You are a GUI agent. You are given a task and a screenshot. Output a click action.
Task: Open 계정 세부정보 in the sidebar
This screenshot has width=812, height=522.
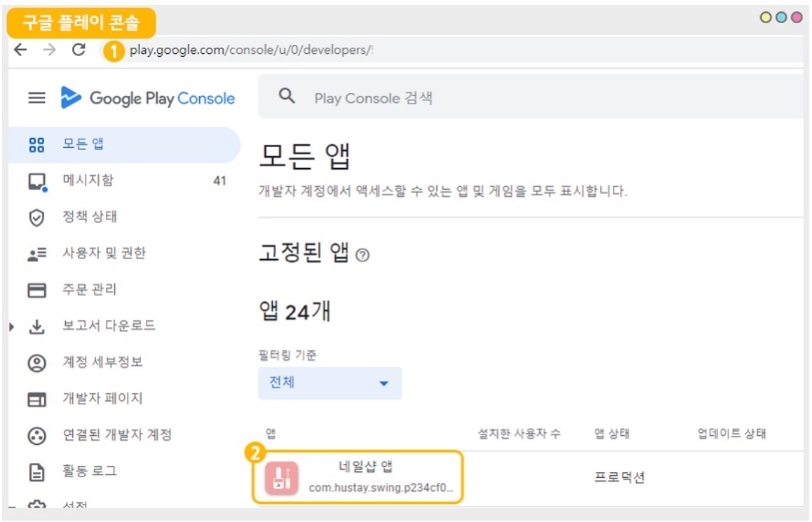(102, 362)
